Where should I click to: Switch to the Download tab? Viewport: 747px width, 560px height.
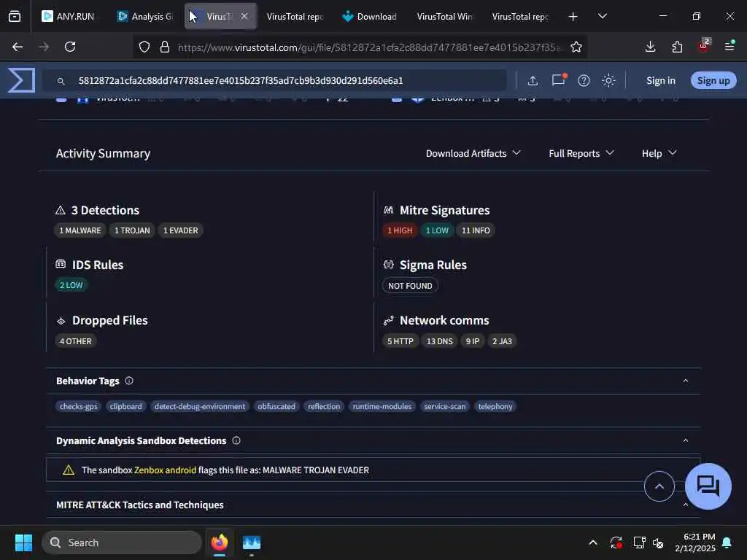pos(370,17)
